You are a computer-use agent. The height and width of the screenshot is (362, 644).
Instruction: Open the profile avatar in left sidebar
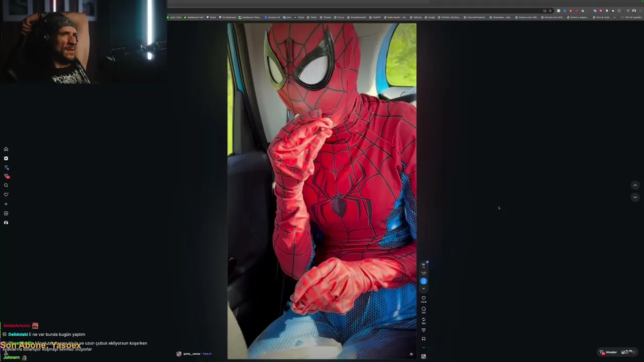coord(6,223)
